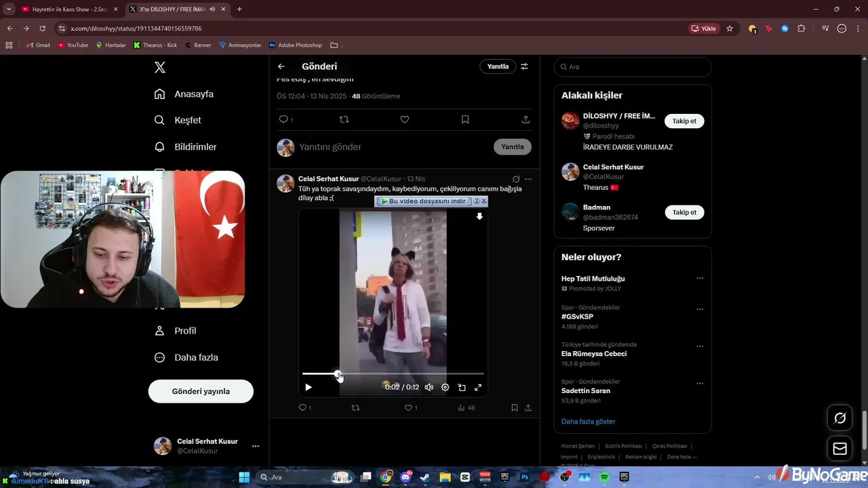This screenshot has height=488, width=868.
Task: Open the Extensions puzzle icon
Action: point(801,28)
